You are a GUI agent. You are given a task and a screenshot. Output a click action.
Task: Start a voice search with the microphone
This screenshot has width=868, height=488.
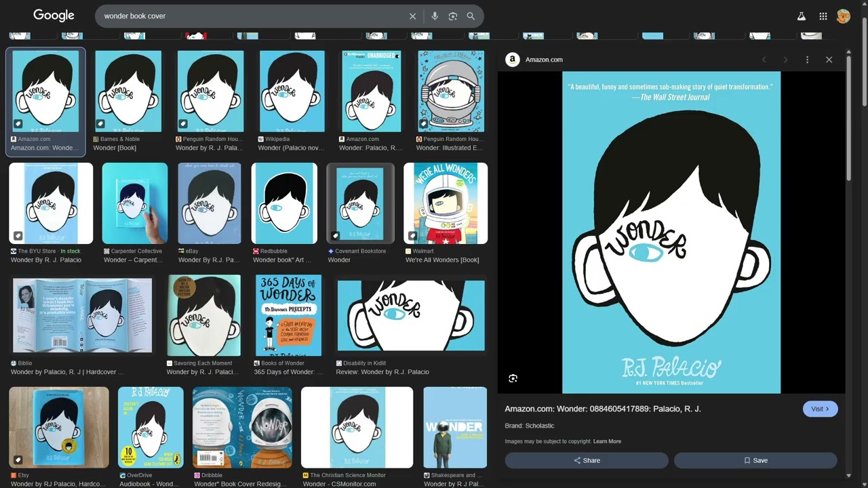click(435, 16)
